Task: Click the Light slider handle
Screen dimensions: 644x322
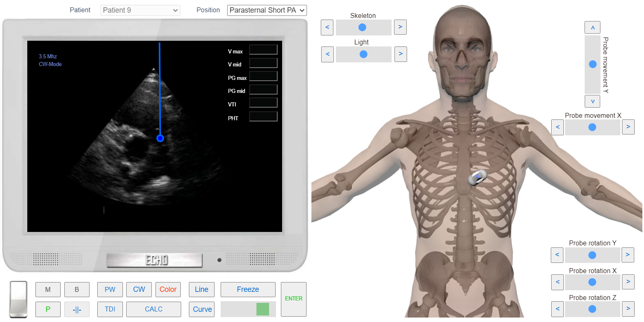Action: [x=364, y=54]
